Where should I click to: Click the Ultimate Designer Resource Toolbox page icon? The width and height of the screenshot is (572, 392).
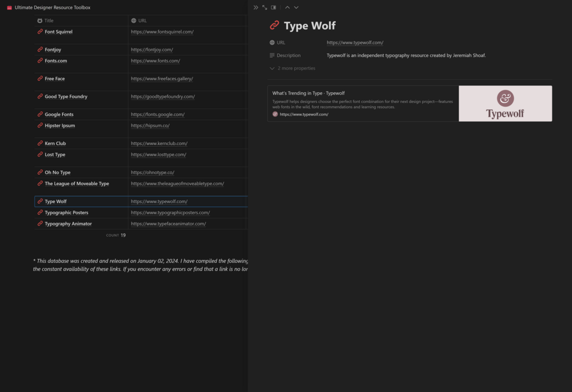pos(10,7)
